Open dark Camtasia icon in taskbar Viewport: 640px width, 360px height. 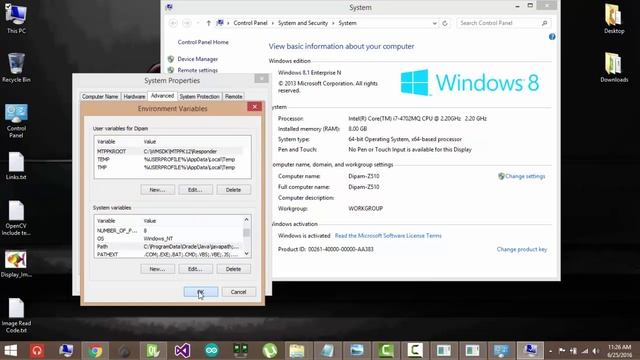click(x=415, y=351)
